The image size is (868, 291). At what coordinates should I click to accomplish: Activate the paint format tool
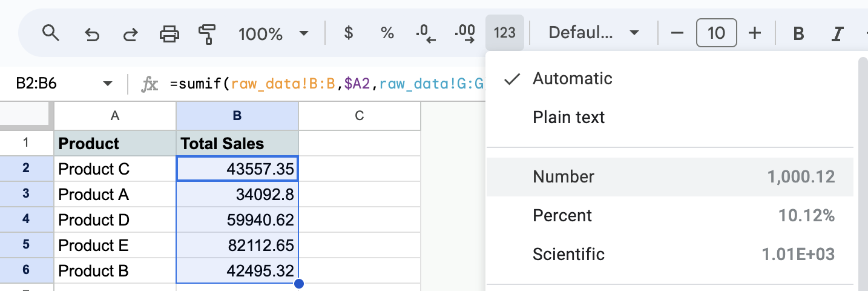[208, 33]
